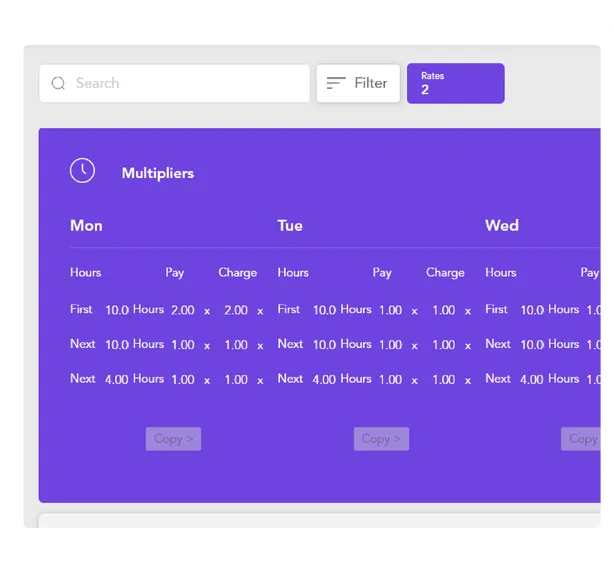Click Monday's Charge column header
This screenshot has width=614, height=570.
pyautogui.click(x=238, y=273)
